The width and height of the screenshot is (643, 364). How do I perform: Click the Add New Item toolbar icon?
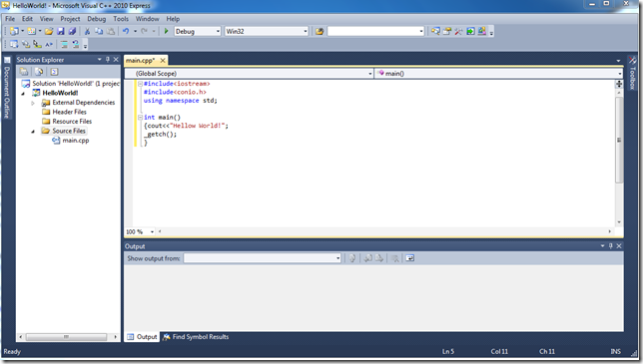(x=31, y=31)
